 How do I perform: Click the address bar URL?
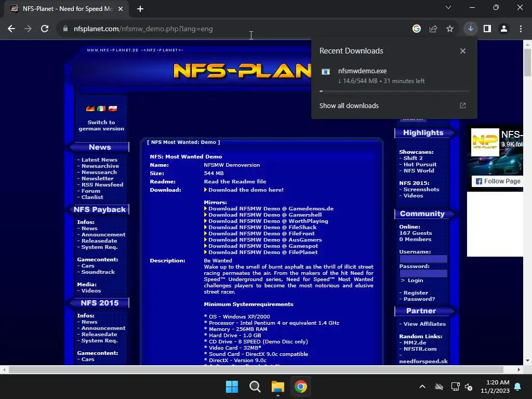click(143, 29)
